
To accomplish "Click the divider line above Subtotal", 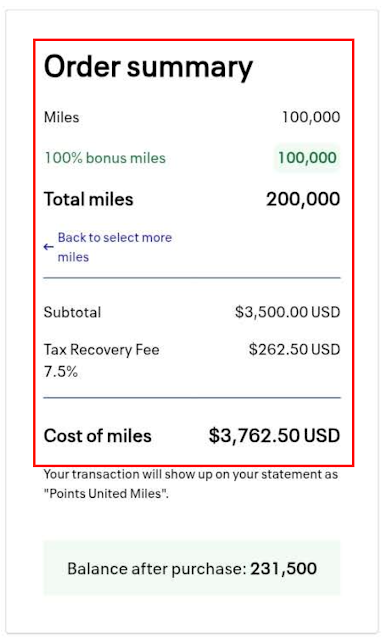I will pyautogui.click(x=192, y=278).
